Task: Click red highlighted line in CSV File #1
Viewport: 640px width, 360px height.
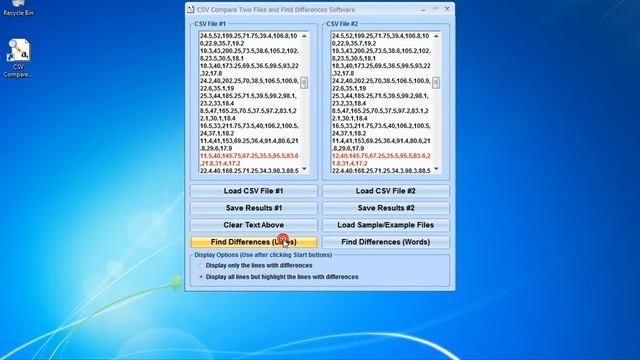Action: [x=249, y=160]
